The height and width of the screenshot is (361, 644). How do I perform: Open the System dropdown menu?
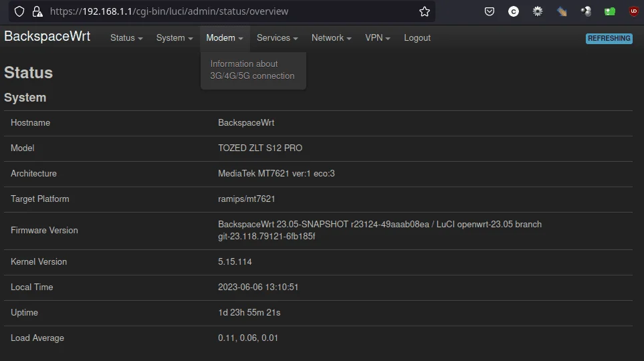[x=175, y=38]
